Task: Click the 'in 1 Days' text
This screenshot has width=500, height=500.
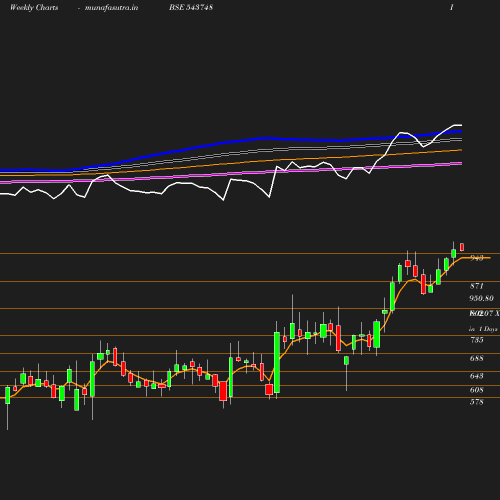Action: (x=483, y=329)
